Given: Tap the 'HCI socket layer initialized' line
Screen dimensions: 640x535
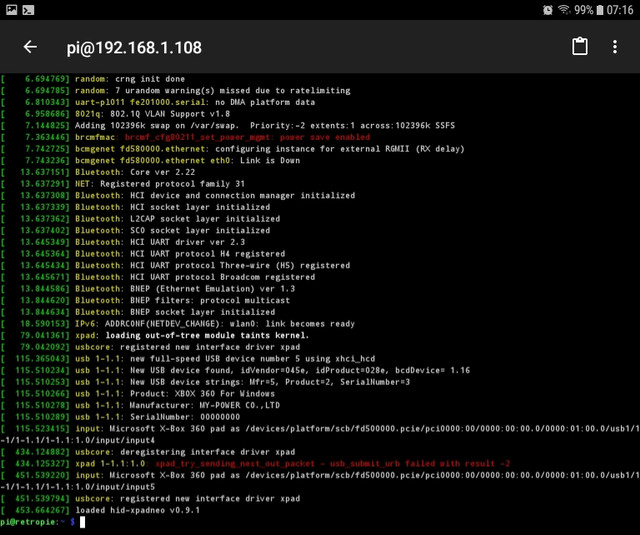Looking at the screenshot, I should pos(135,207).
